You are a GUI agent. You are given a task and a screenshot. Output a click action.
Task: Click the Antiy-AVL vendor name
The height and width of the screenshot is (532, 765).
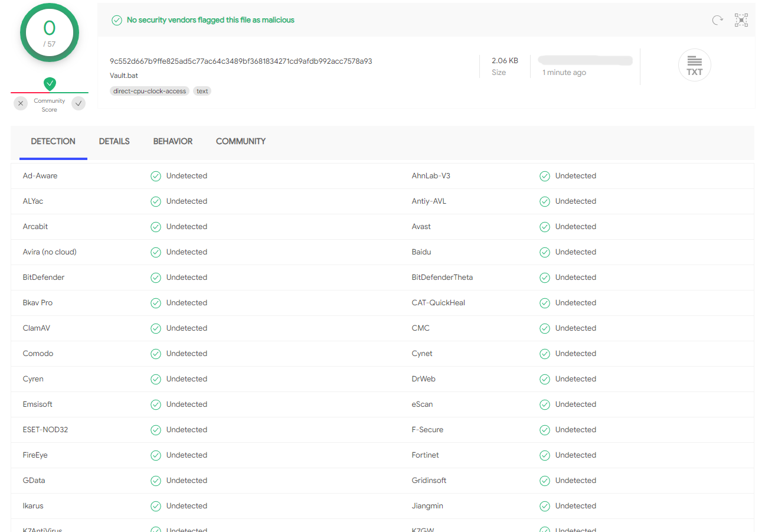tap(429, 201)
